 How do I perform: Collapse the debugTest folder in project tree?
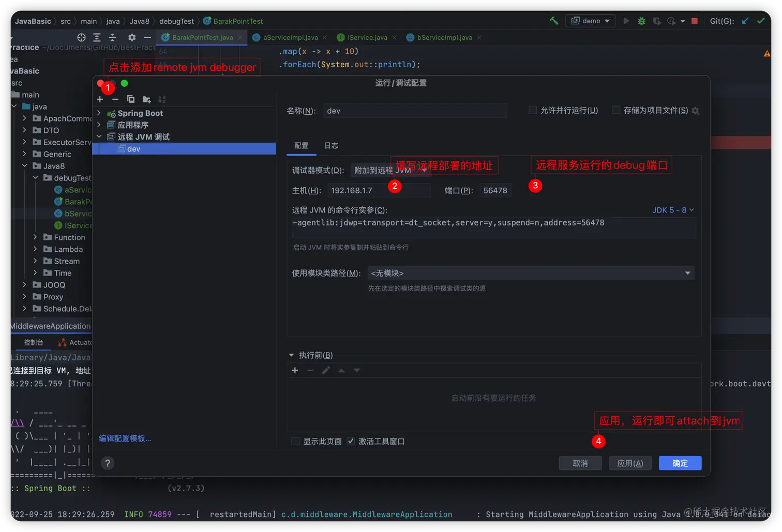[35, 178]
